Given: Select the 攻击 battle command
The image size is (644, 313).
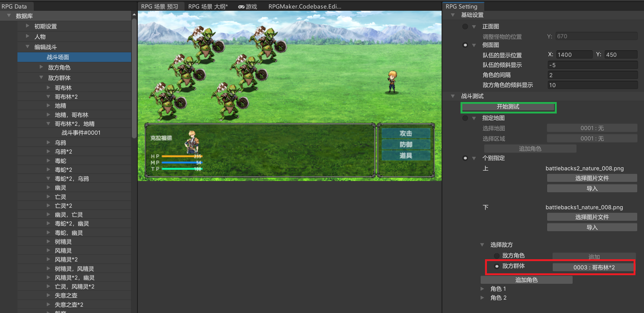Looking at the screenshot, I should tap(406, 134).
